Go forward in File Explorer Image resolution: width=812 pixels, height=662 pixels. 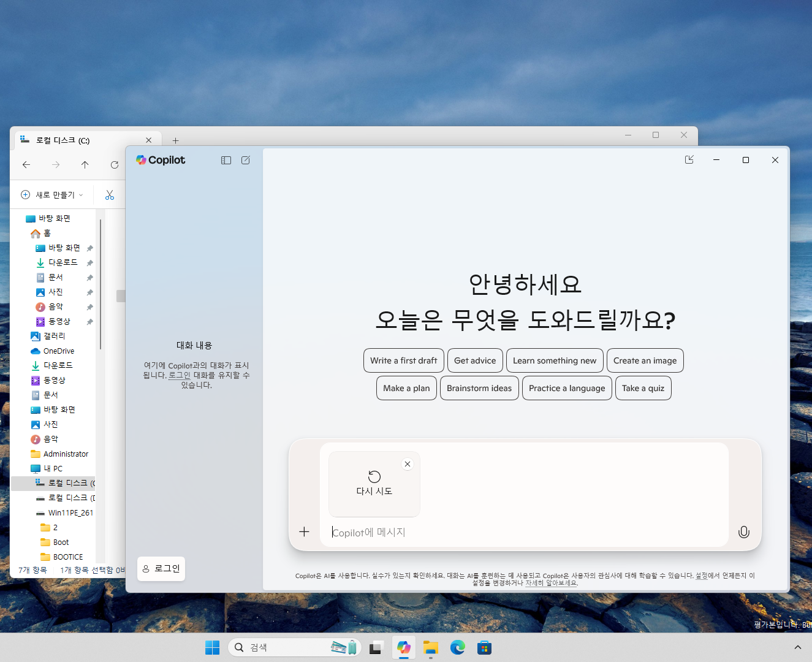[56, 165]
